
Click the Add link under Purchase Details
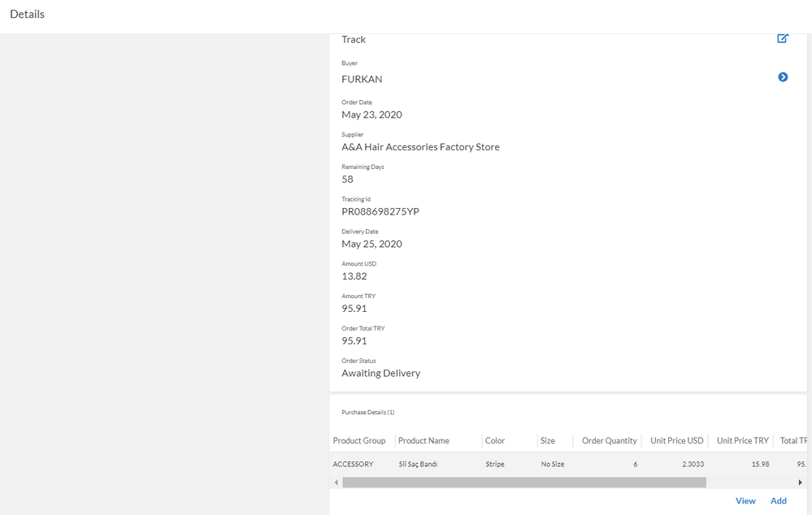click(779, 500)
